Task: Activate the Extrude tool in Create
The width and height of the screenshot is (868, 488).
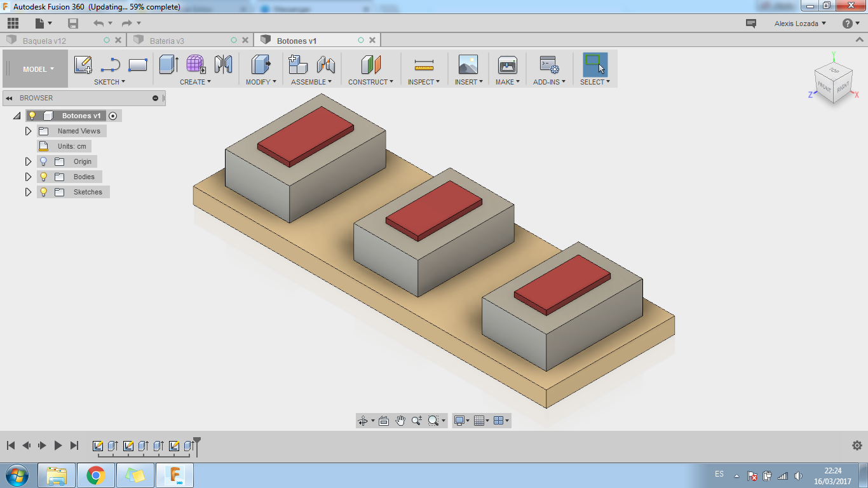Action: (168, 65)
